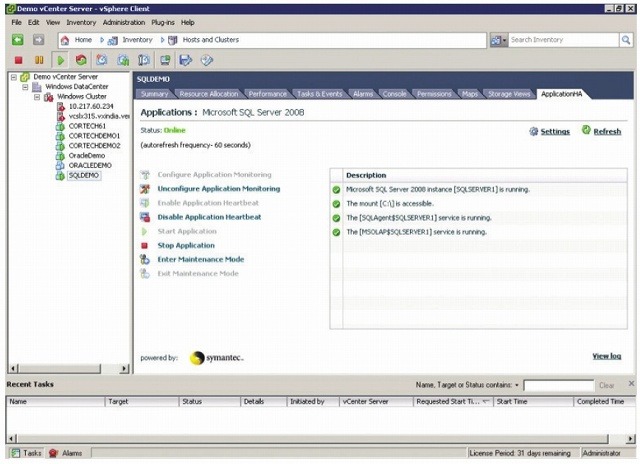Collapse the Windows DataCenter tree node
This screenshot has height=464, width=640.
25,87
